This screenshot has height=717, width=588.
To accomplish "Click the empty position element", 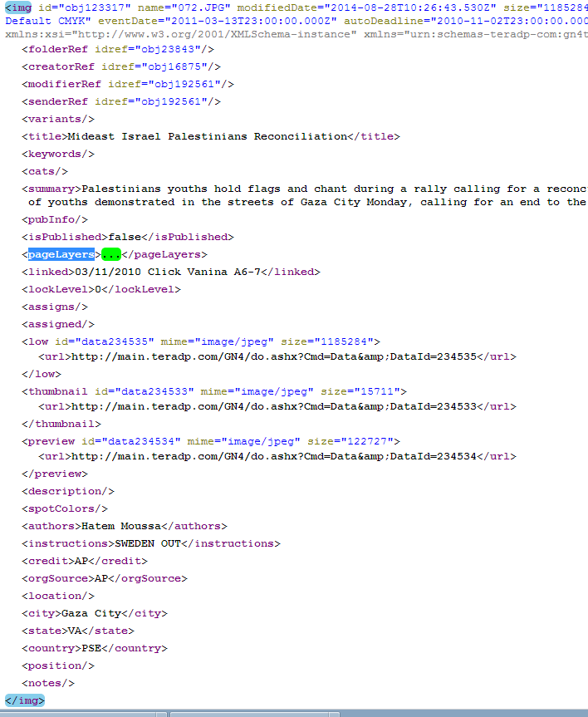I will [x=58, y=665].
